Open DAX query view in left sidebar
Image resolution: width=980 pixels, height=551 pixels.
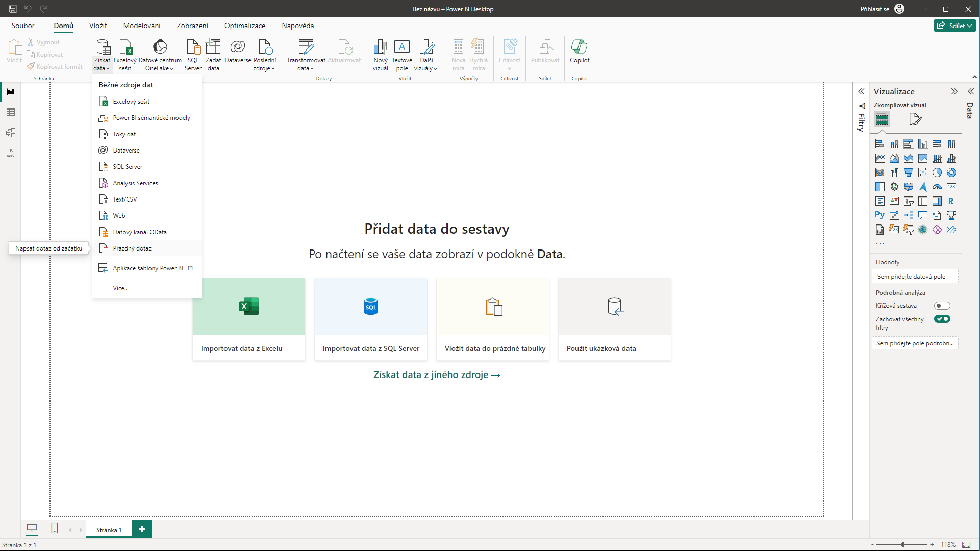[10, 153]
